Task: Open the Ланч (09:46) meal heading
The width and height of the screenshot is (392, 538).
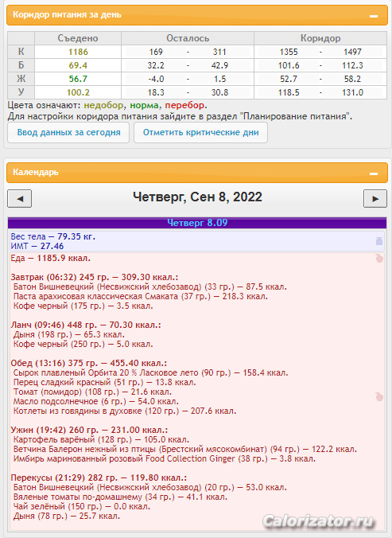Action: click(x=86, y=325)
